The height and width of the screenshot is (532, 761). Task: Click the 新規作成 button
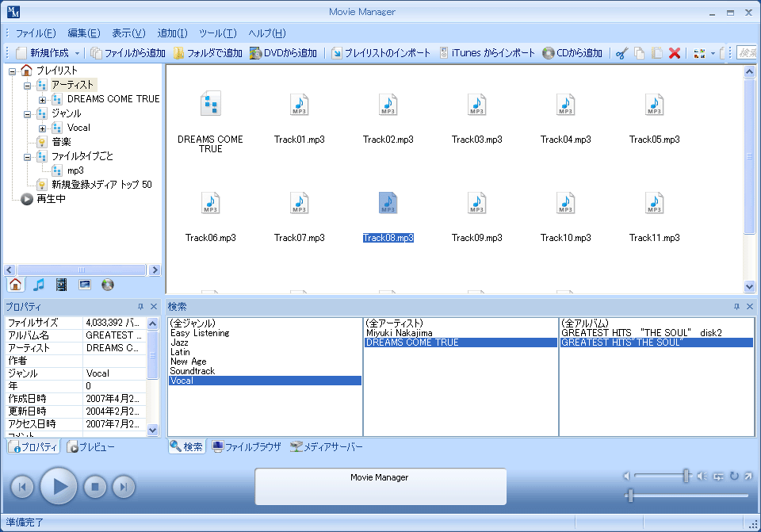coord(43,53)
